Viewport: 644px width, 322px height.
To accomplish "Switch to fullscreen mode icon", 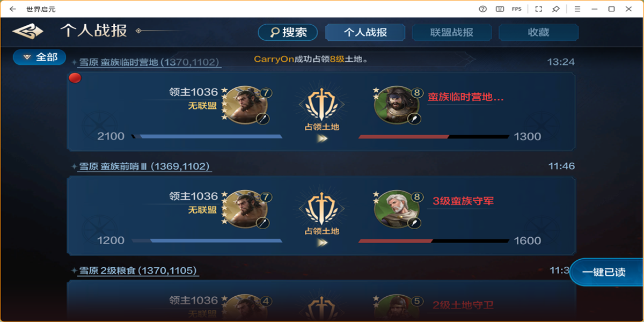I will 539,9.
